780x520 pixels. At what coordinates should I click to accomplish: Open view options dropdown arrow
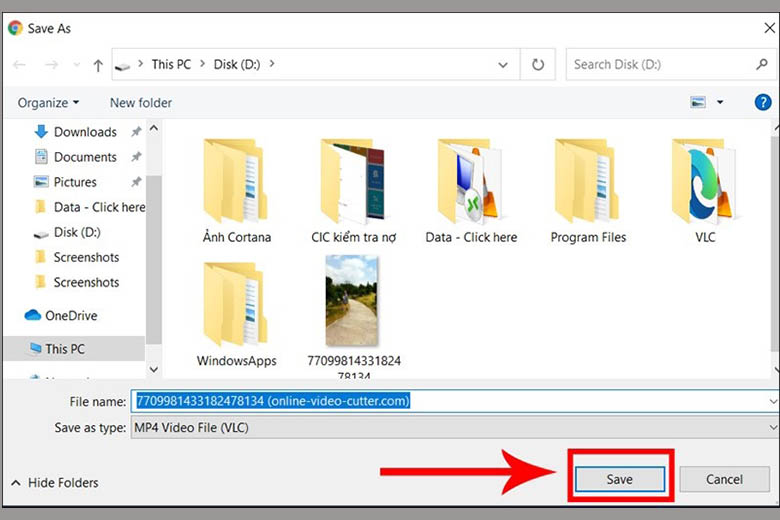point(720,103)
